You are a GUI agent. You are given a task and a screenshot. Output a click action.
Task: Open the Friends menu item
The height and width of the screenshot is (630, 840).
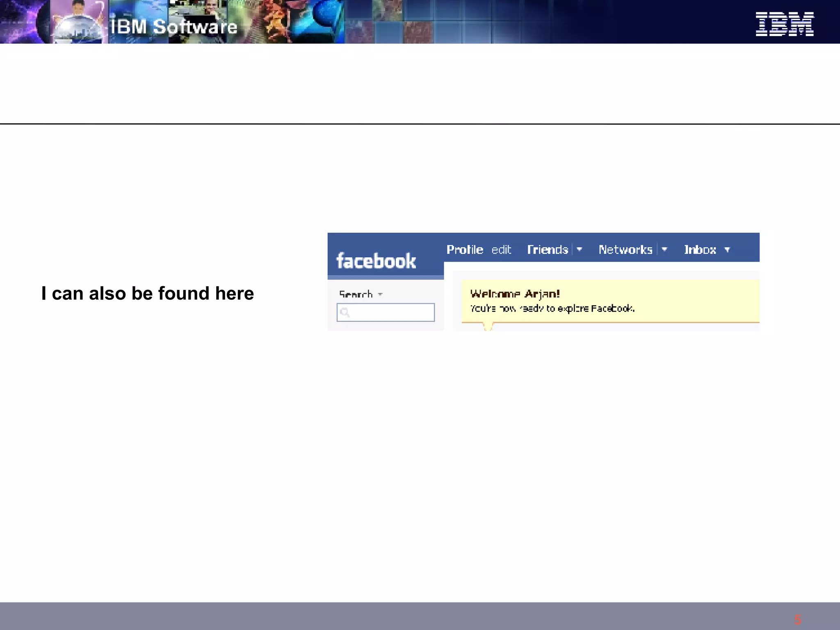tap(548, 249)
